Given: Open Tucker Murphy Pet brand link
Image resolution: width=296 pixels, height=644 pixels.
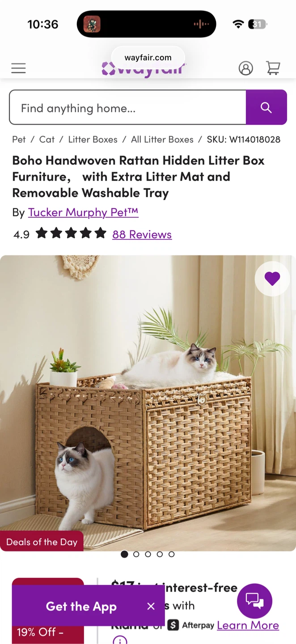Looking at the screenshot, I should pos(83,212).
